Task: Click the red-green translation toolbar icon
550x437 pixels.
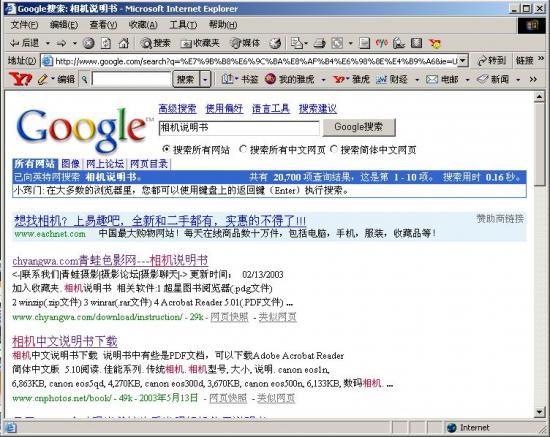Action: tap(382, 43)
